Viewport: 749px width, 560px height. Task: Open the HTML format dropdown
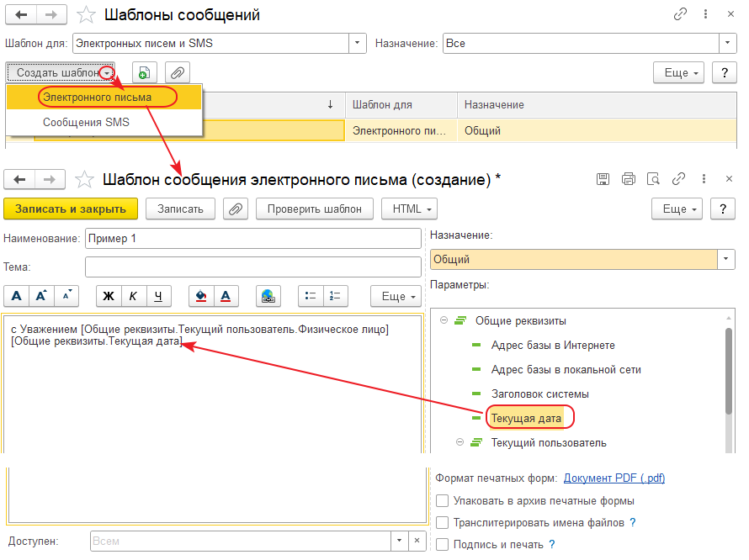(x=410, y=209)
